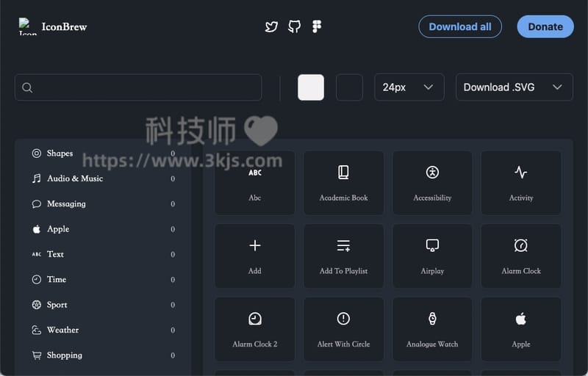Select the Text category
This screenshot has height=376, width=588.
pos(104,254)
